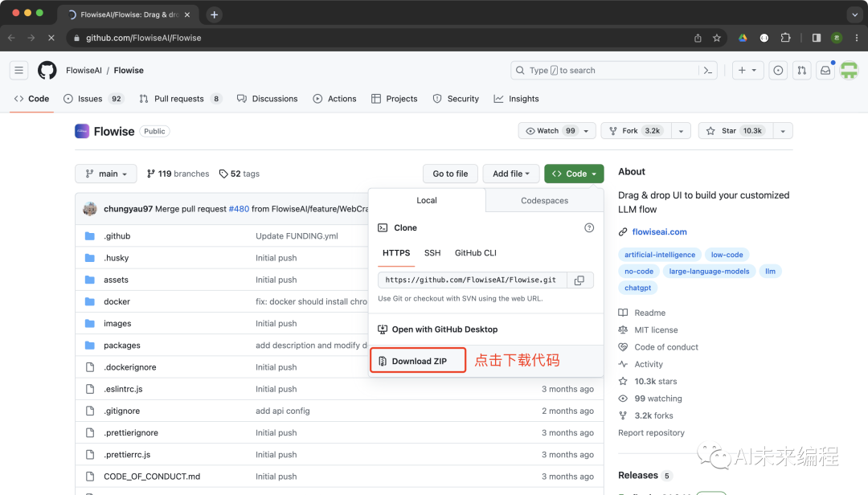
Task: Open the Insights tab
Action: tap(517, 99)
